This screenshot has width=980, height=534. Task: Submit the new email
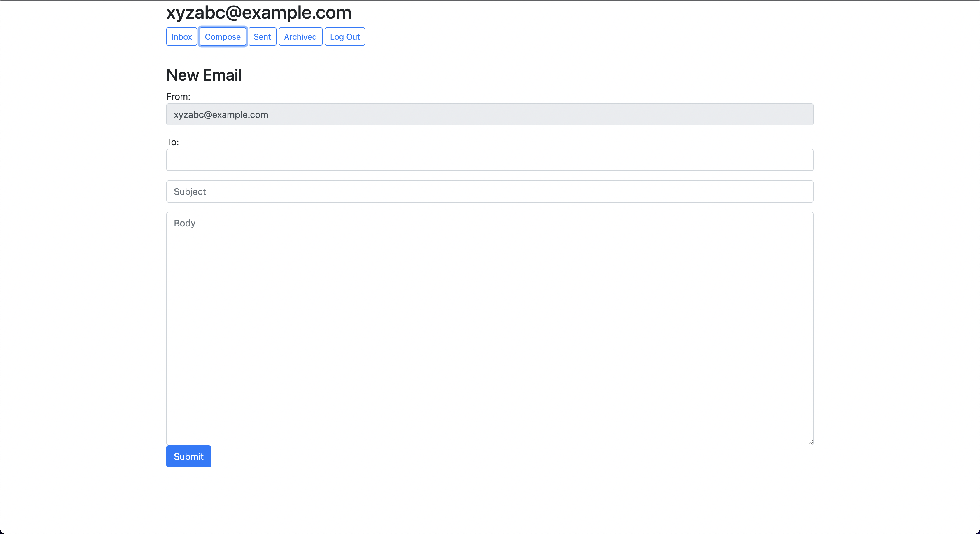[x=188, y=456]
